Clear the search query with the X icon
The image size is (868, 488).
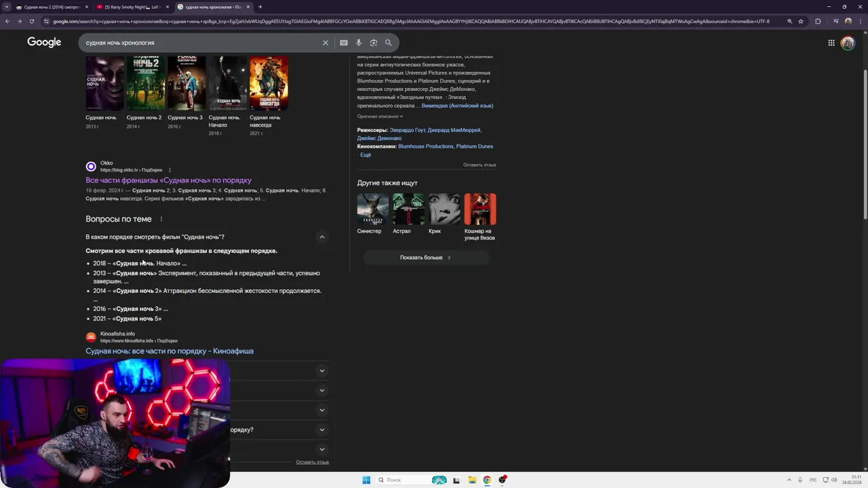point(325,43)
